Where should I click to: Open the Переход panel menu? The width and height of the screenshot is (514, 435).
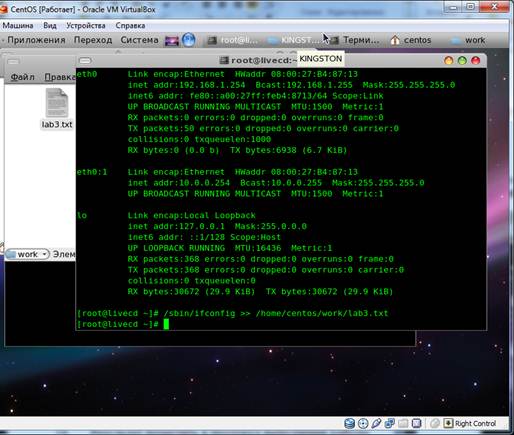tap(93, 40)
